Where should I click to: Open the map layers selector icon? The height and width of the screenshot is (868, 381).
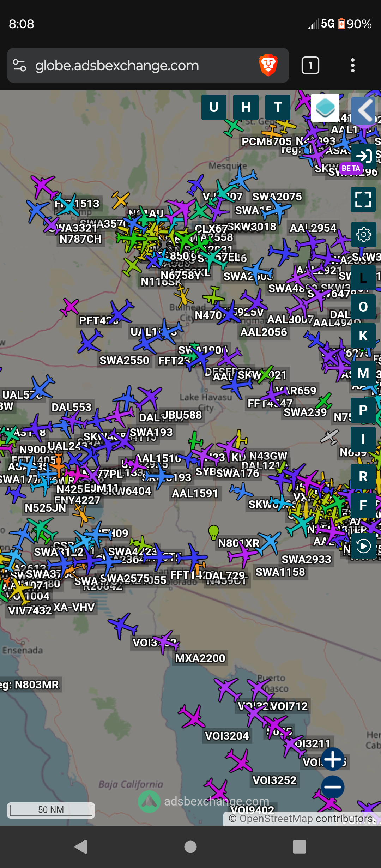325,108
